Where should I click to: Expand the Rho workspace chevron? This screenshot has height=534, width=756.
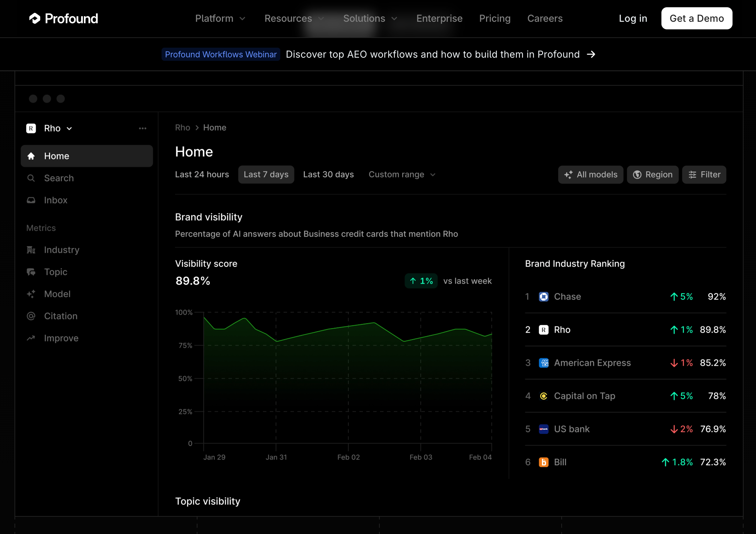click(69, 128)
